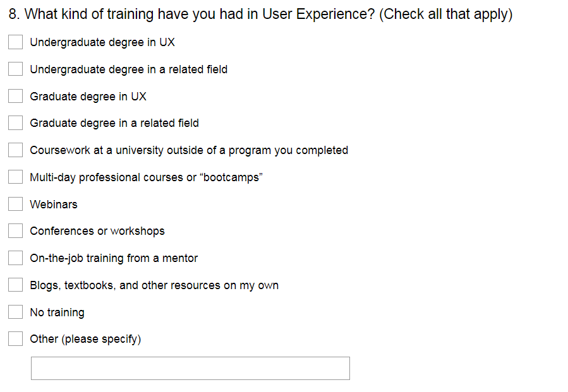568x392 pixels.
Task: Check the Undergraduate degree in UX checkbox
Action: [x=16, y=42]
